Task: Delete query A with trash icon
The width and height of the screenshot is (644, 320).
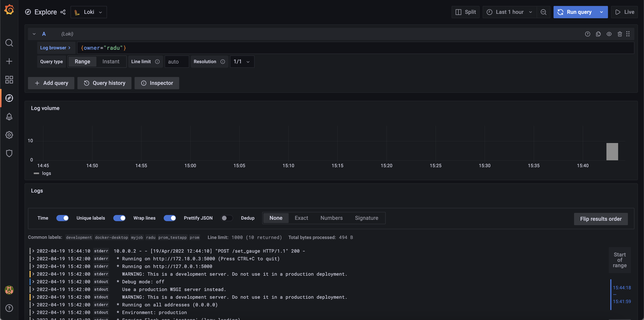Action: coord(619,34)
